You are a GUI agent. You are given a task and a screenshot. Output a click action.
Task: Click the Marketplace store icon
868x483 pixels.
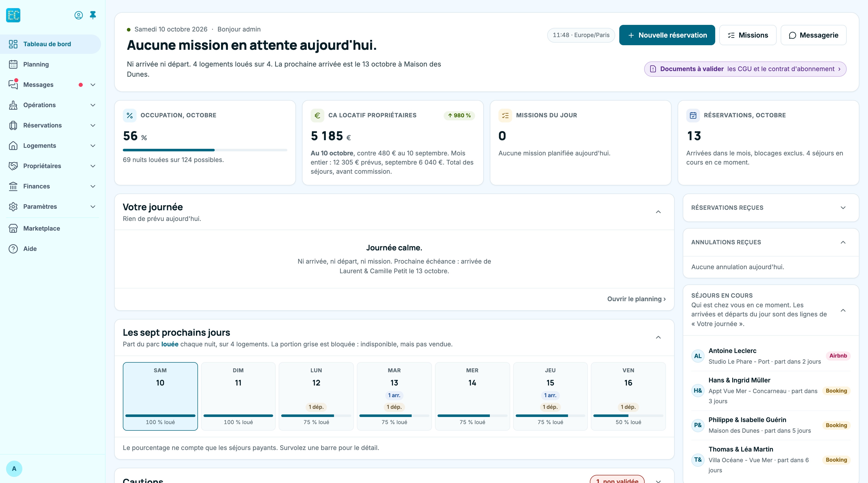coord(13,229)
